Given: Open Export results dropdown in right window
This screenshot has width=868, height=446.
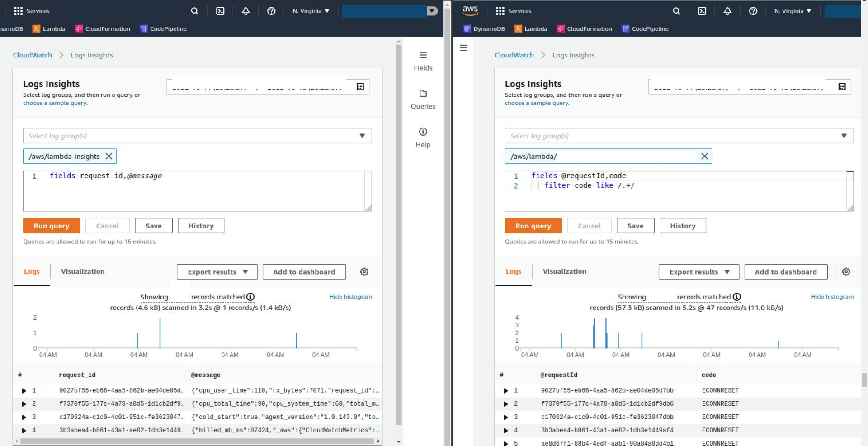Looking at the screenshot, I should pos(699,272).
